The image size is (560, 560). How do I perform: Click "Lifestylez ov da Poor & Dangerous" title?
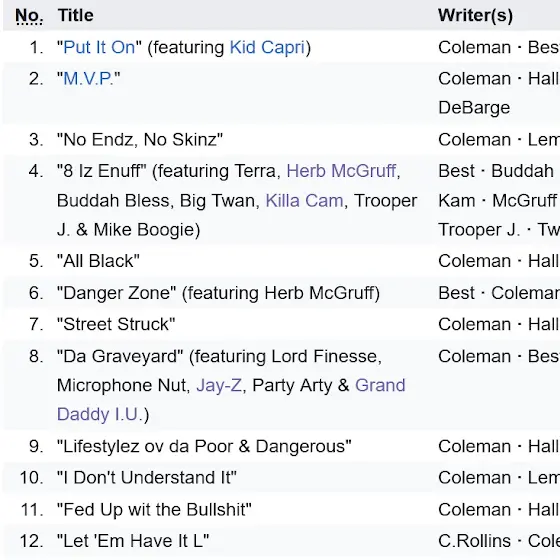click(204, 446)
